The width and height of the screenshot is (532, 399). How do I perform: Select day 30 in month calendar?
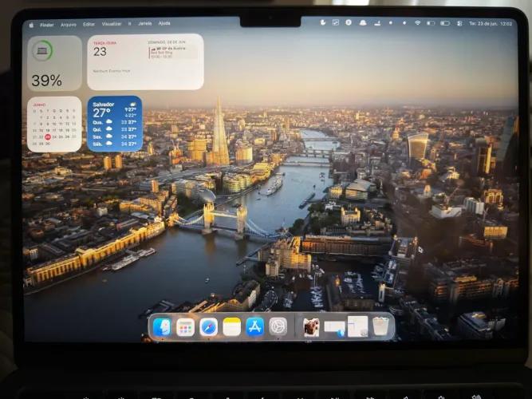coord(48,144)
